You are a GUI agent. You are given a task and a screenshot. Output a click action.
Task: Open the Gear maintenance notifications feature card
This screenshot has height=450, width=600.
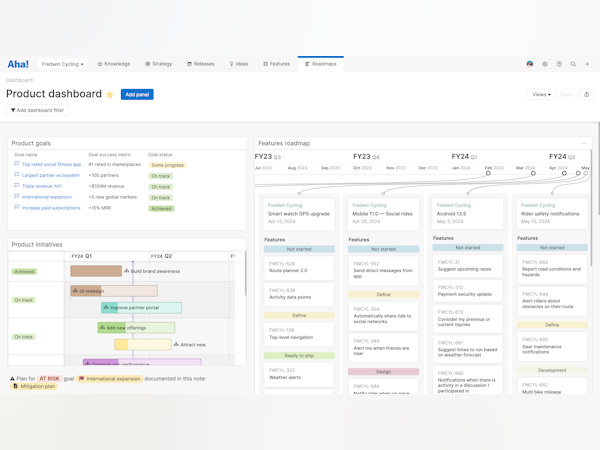tap(552, 347)
